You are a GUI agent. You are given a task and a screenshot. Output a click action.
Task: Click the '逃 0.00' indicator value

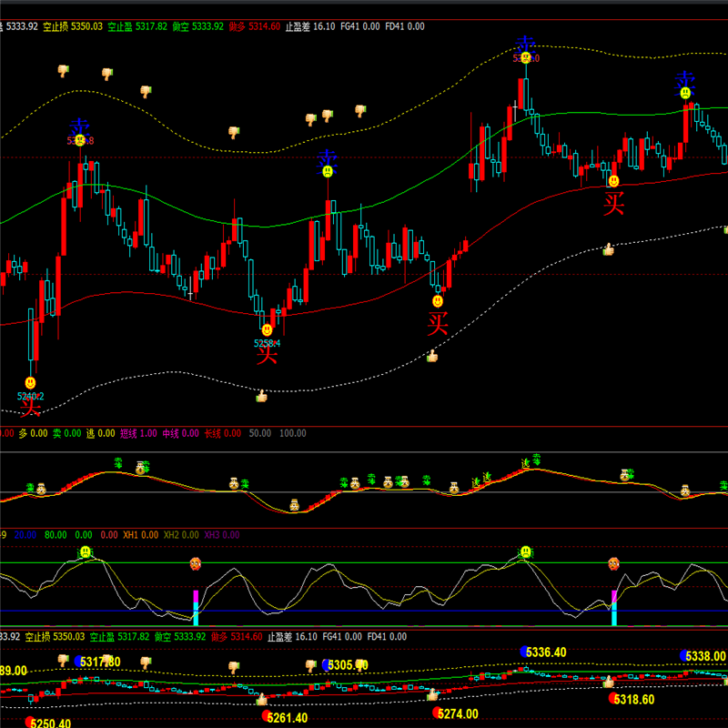click(x=101, y=433)
